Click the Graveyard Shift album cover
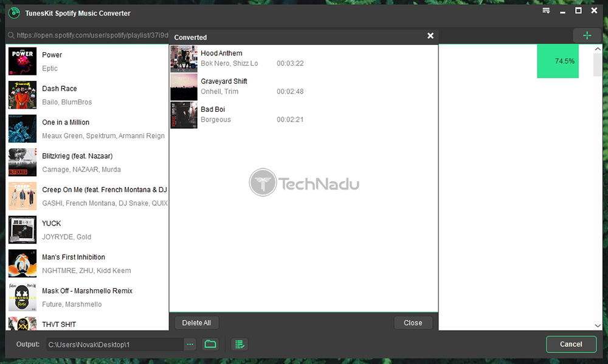 pyautogui.click(x=184, y=88)
